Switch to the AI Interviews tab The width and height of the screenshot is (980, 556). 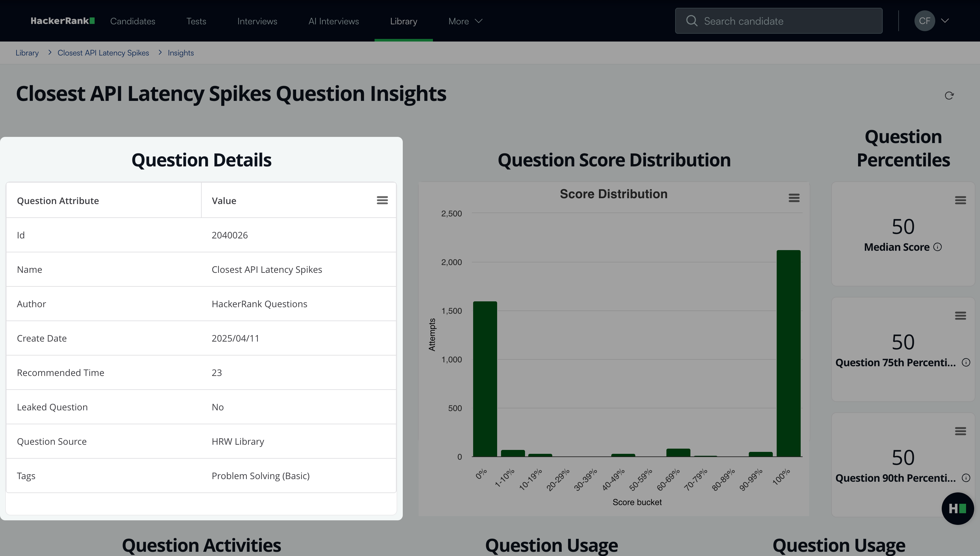333,21
